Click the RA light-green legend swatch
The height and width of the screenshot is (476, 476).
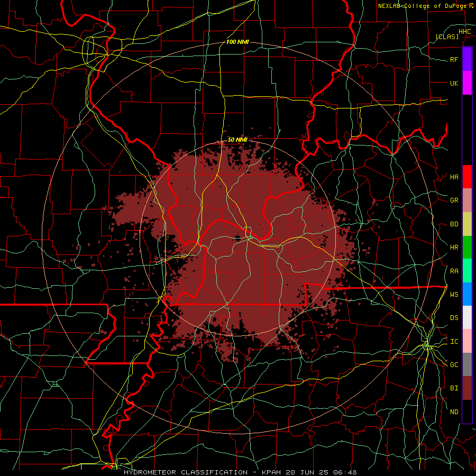pos(467,271)
